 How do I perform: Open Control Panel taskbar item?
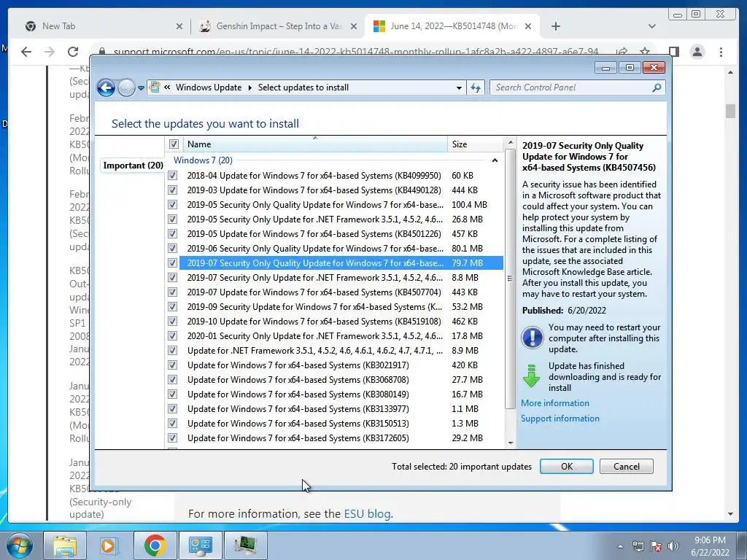click(200, 545)
